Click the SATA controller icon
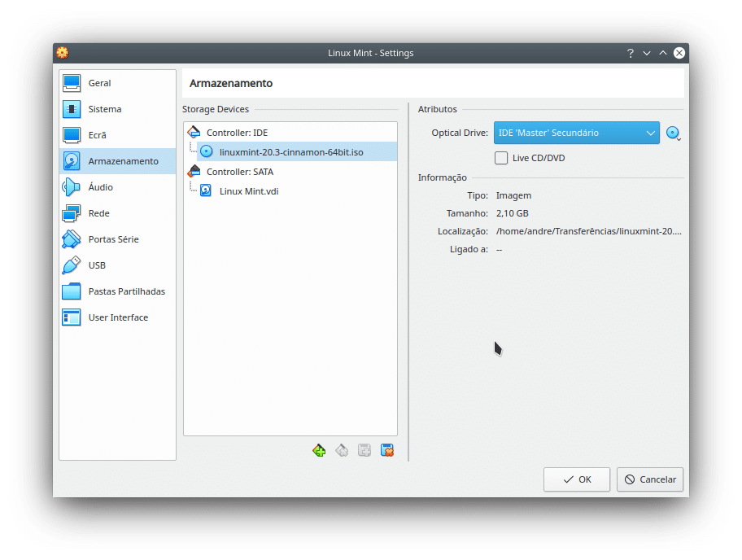The height and width of the screenshot is (560, 742). [x=194, y=171]
